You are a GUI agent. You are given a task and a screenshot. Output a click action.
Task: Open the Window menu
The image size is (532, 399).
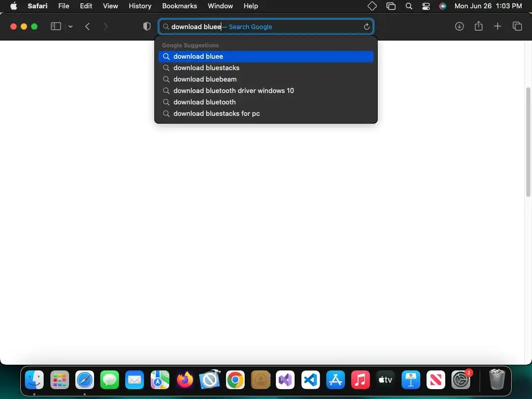(220, 6)
